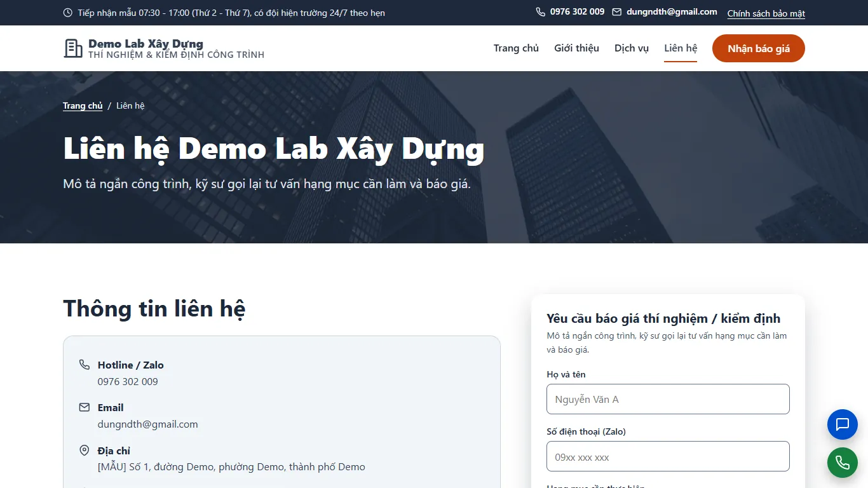The image size is (868, 488).
Task: Click the clock icon in the top bar
Action: tap(68, 13)
